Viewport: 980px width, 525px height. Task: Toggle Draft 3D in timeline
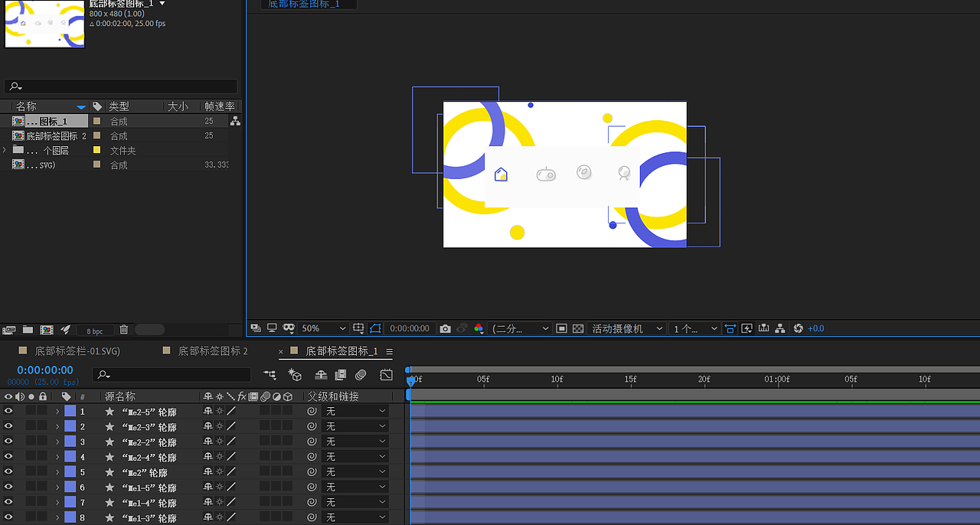[x=296, y=374]
